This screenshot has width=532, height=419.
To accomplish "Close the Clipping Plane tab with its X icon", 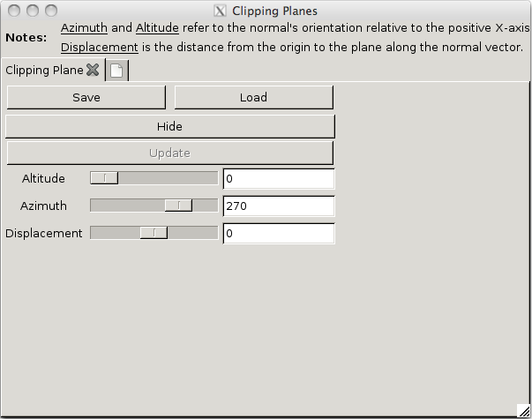I will pyautogui.click(x=93, y=70).
